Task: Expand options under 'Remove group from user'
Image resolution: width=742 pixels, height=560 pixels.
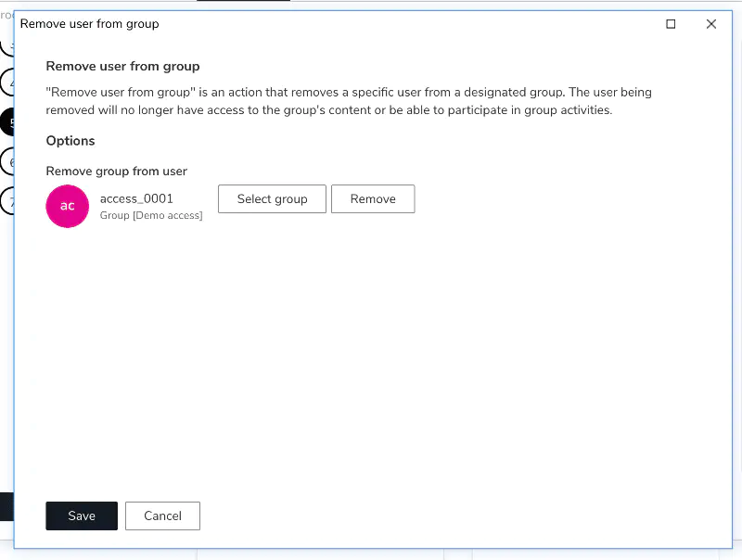Action: pos(117,172)
